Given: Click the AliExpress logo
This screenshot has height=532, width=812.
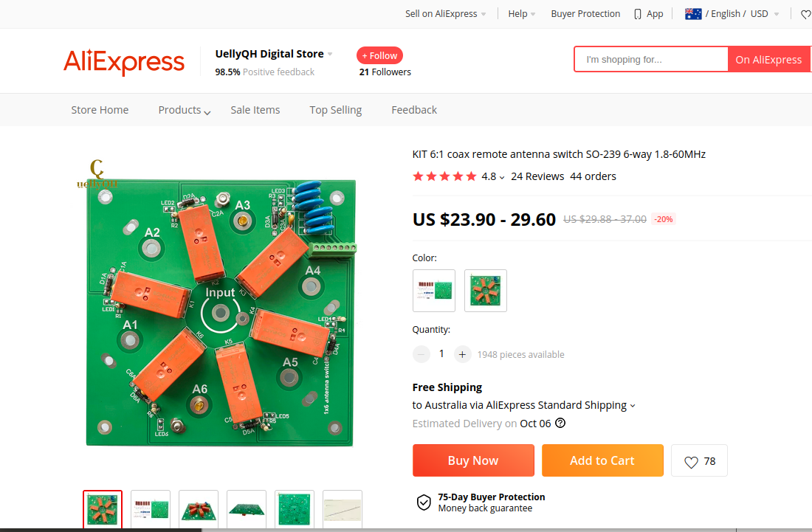Looking at the screenshot, I should pyautogui.click(x=124, y=62).
